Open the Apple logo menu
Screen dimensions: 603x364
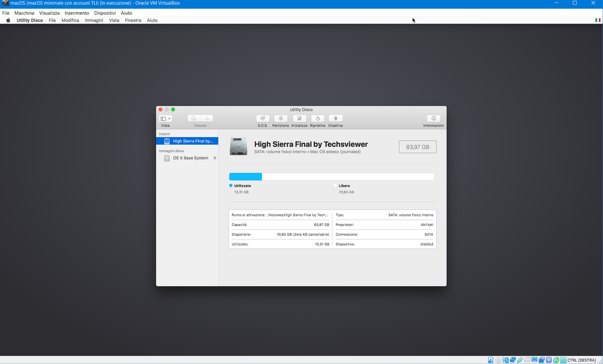tap(8, 20)
